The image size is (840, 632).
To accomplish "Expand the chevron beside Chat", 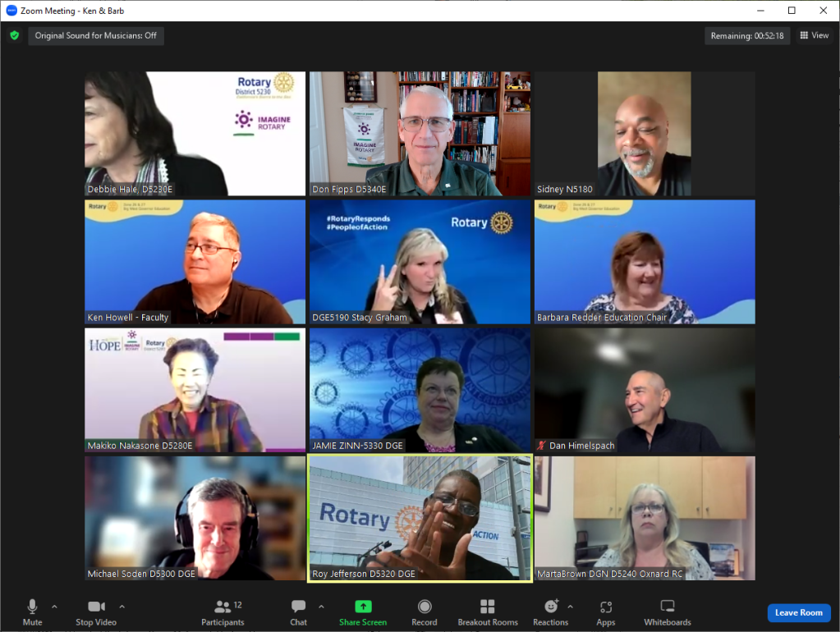I will pos(321,607).
